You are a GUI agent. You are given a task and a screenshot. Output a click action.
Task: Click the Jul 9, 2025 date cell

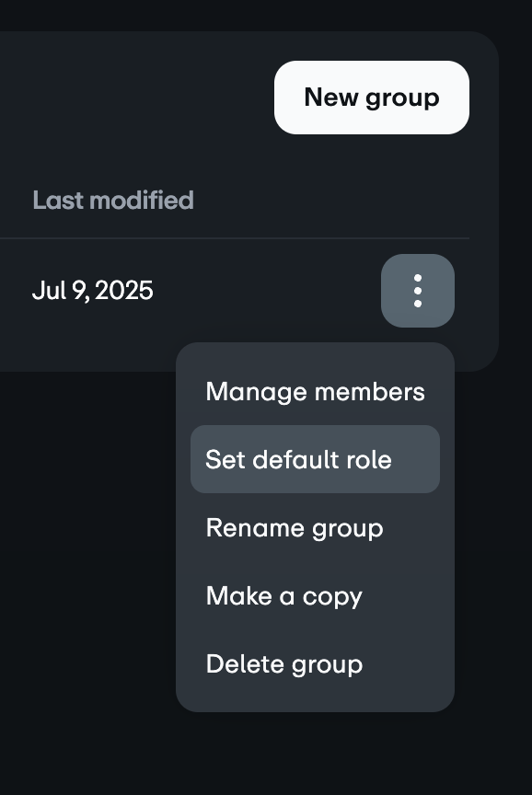(92, 291)
